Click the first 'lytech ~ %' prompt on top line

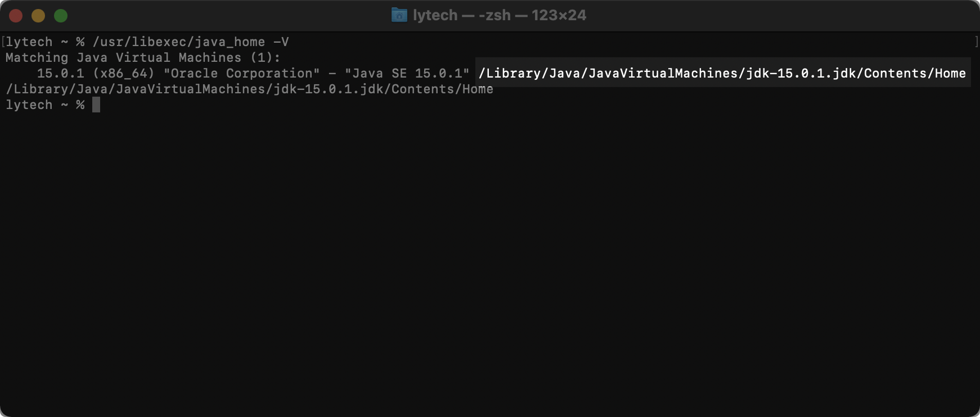(x=45, y=42)
